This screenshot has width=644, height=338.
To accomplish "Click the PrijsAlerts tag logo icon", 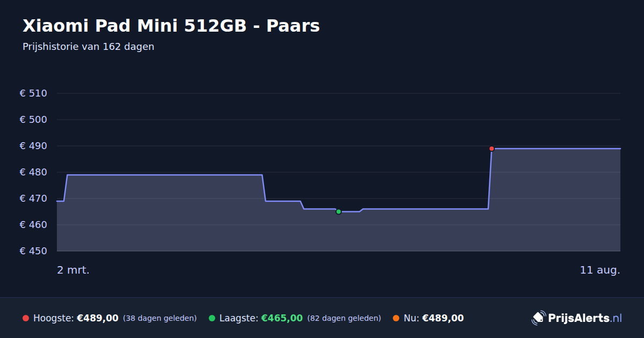I will pos(538,318).
